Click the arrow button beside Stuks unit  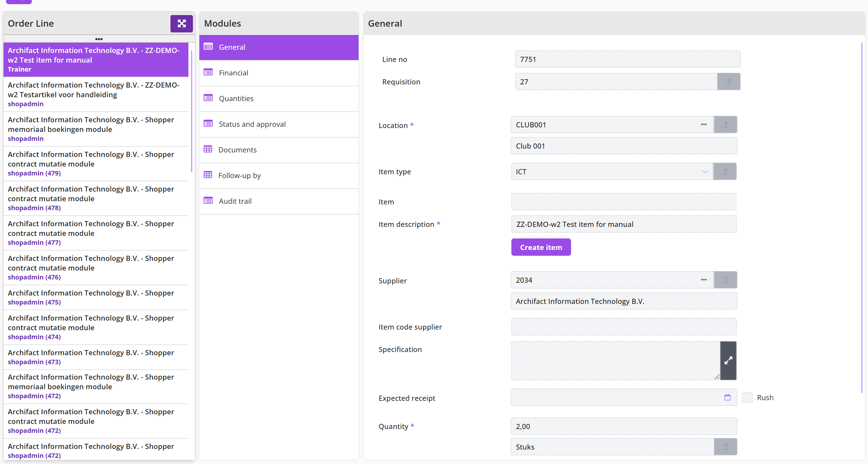(725, 447)
